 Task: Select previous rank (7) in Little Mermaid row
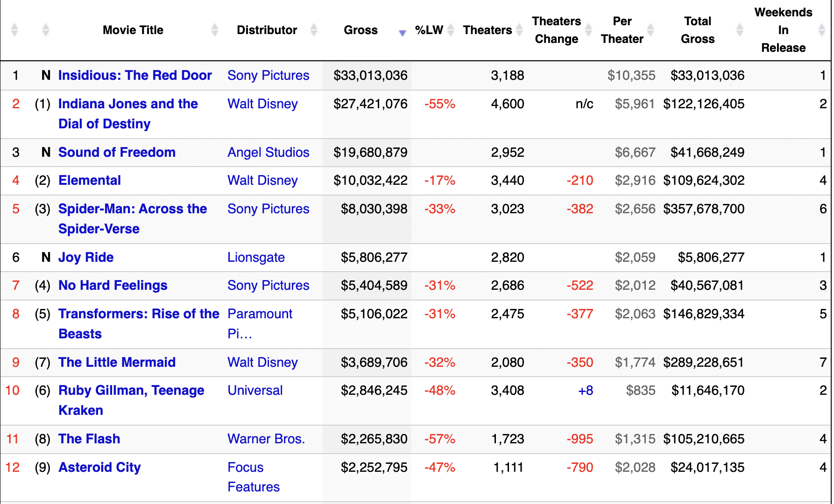tap(42, 363)
